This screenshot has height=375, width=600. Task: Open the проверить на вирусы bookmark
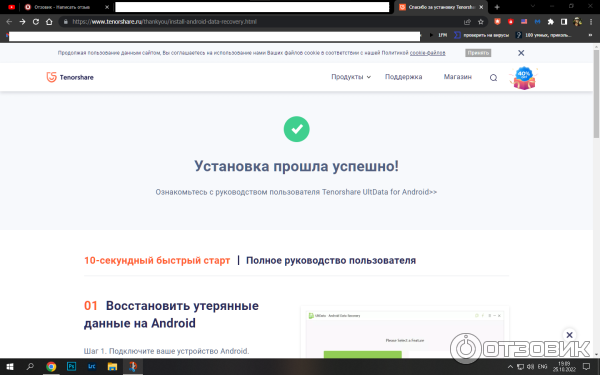[x=481, y=35]
